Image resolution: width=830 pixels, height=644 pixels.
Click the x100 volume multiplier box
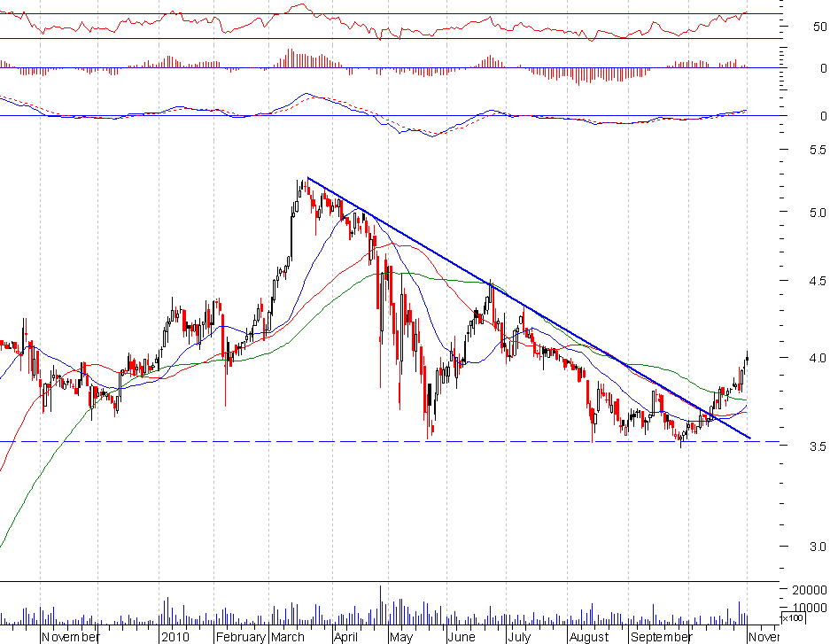(793, 618)
